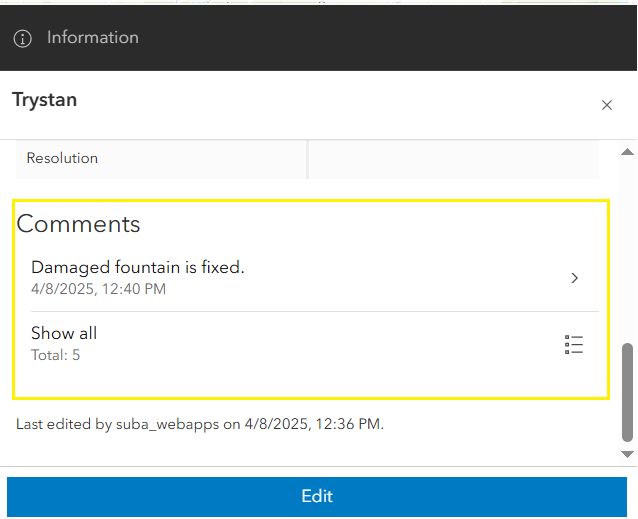Click the Comments section heading

pos(79,223)
